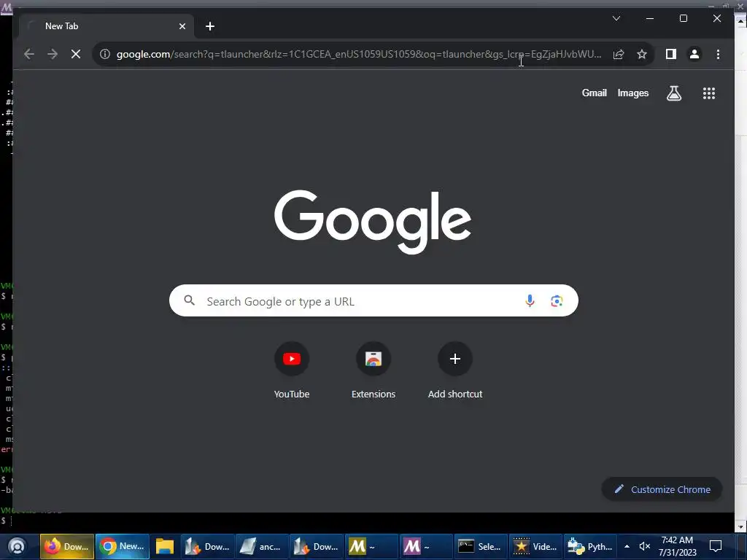
Task: Add shortcut on new tab page
Action: [x=455, y=371]
